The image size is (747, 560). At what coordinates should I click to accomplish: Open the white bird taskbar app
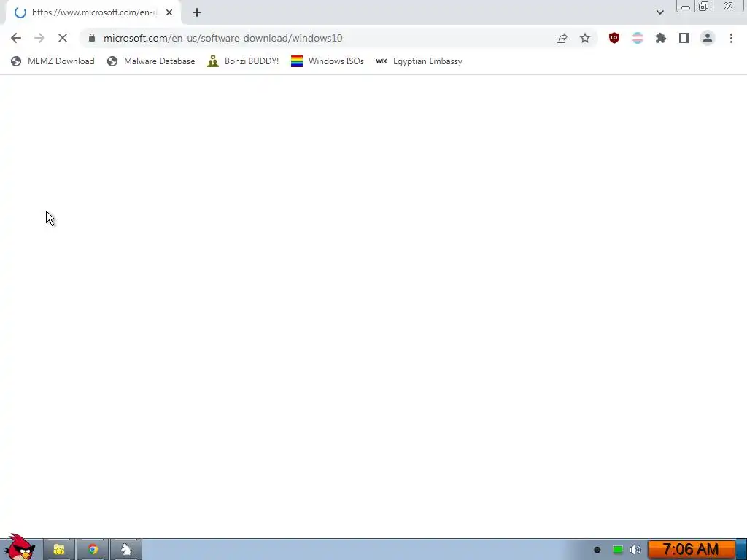(126, 550)
